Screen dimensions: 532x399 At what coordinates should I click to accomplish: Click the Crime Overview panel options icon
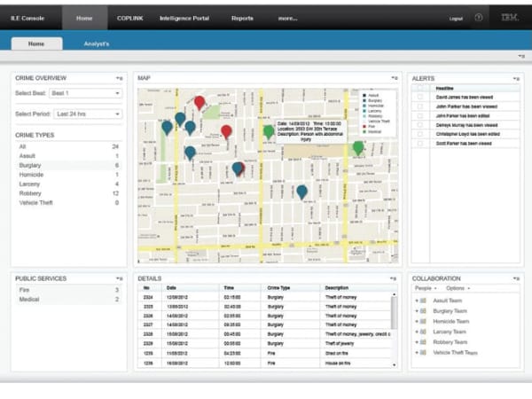tap(120, 79)
